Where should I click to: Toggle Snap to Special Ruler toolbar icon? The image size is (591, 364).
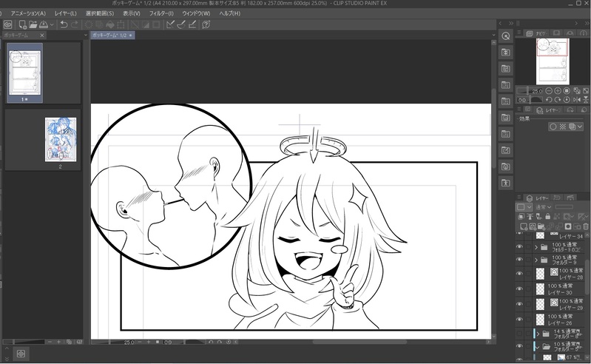pos(181,25)
